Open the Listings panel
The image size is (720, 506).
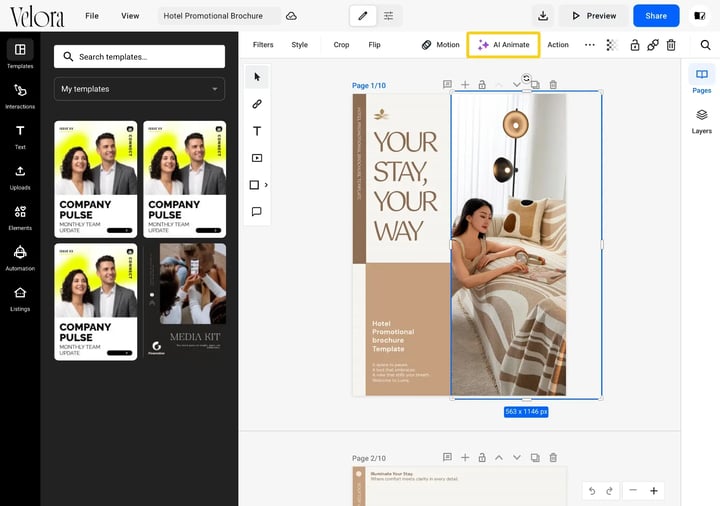coord(20,298)
